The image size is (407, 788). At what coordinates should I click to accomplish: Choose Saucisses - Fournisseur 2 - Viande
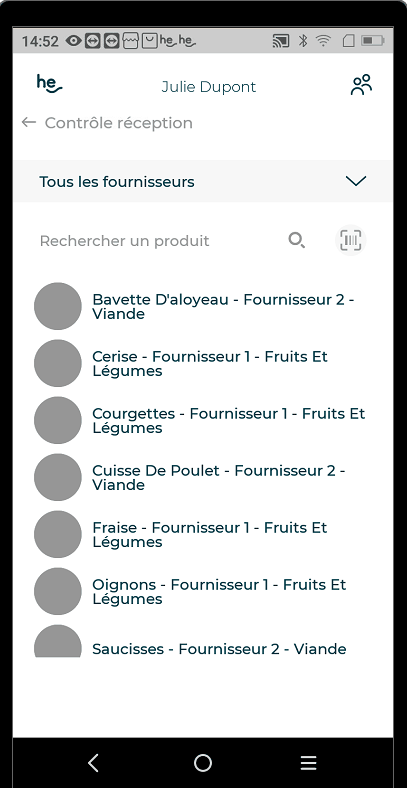[219, 649]
